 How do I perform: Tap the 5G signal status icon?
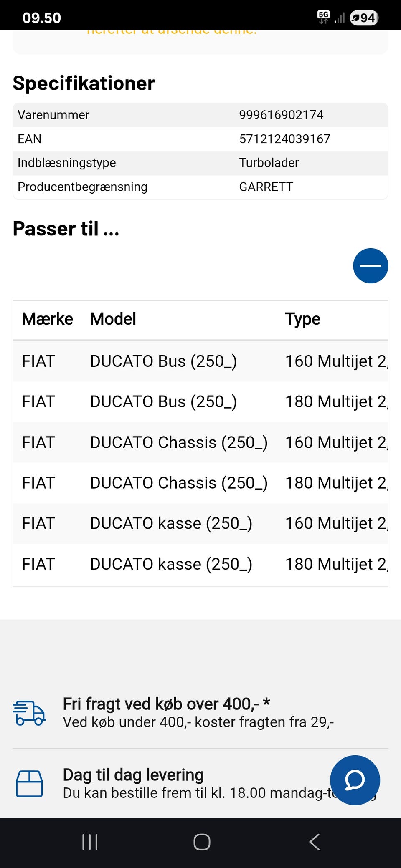[x=323, y=17]
